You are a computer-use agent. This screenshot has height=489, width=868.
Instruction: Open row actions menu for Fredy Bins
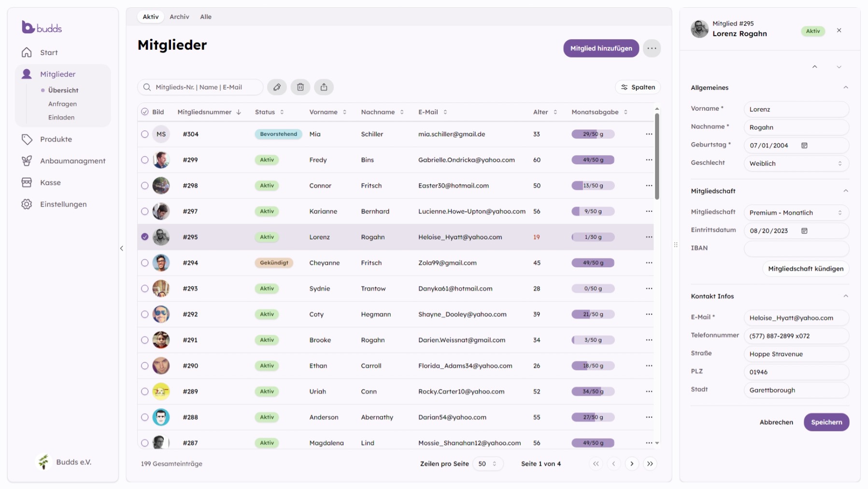click(649, 160)
